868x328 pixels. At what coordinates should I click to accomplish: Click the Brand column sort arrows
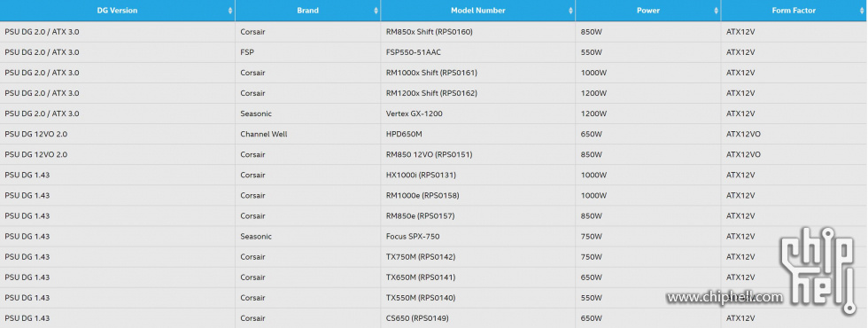coord(376,11)
